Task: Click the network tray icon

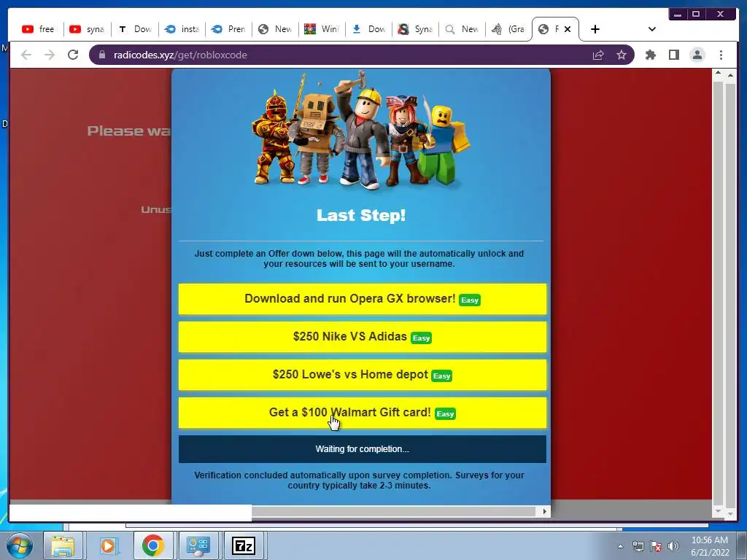Action: click(x=638, y=546)
